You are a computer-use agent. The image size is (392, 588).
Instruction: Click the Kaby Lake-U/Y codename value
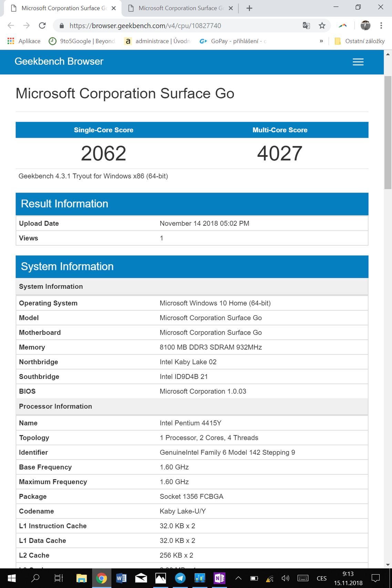183,511
